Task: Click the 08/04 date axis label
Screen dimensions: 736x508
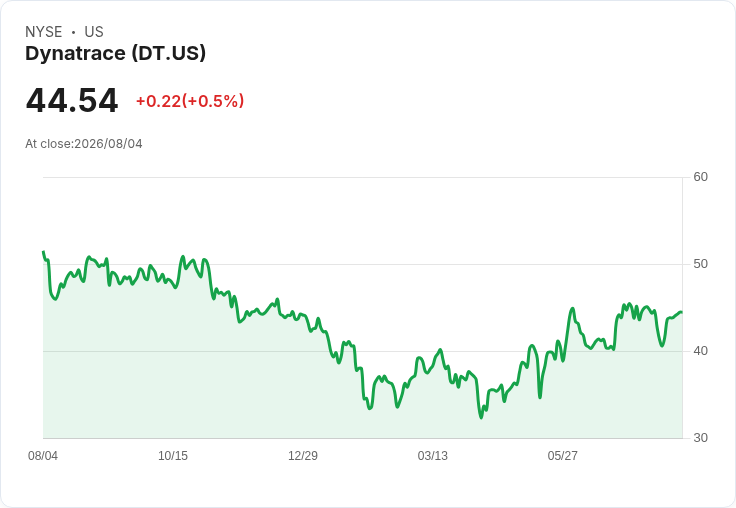Action: [43, 455]
